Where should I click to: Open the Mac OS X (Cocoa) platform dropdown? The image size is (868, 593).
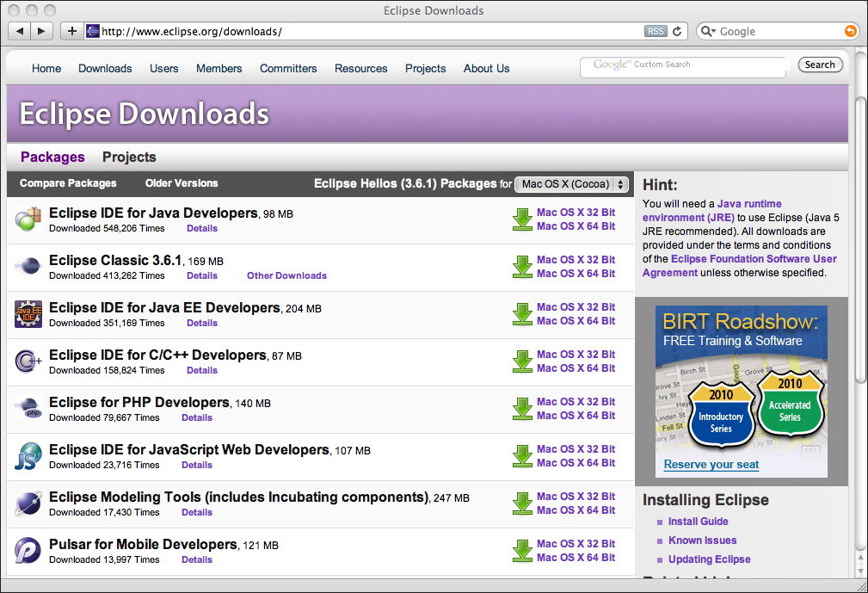(x=572, y=184)
